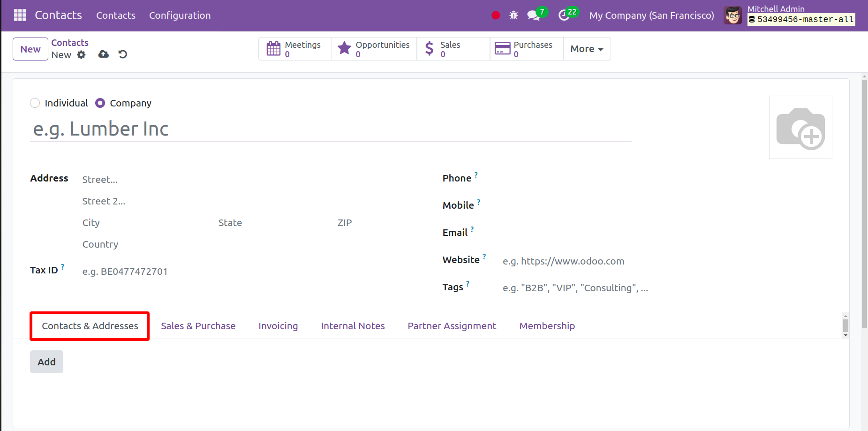
Task: Open the Mitchell Admin user menu
Action: coord(790,15)
